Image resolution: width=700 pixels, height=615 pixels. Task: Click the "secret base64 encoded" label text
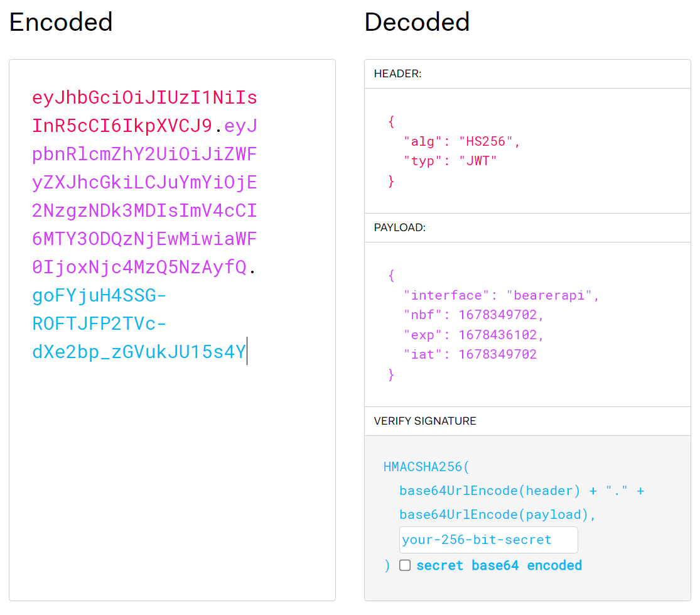(x=498, y=565)
